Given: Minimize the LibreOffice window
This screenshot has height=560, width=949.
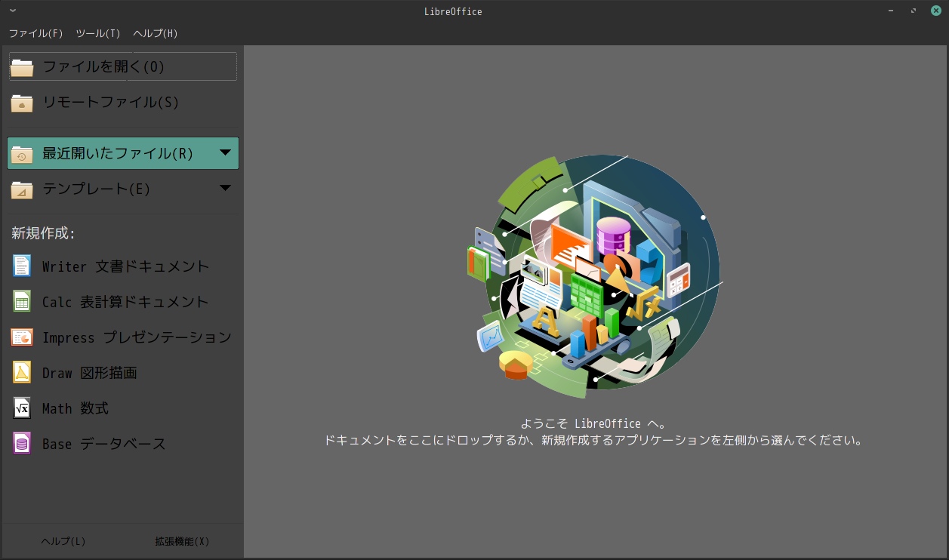Looking at the screenshot, I should [891, 11].
